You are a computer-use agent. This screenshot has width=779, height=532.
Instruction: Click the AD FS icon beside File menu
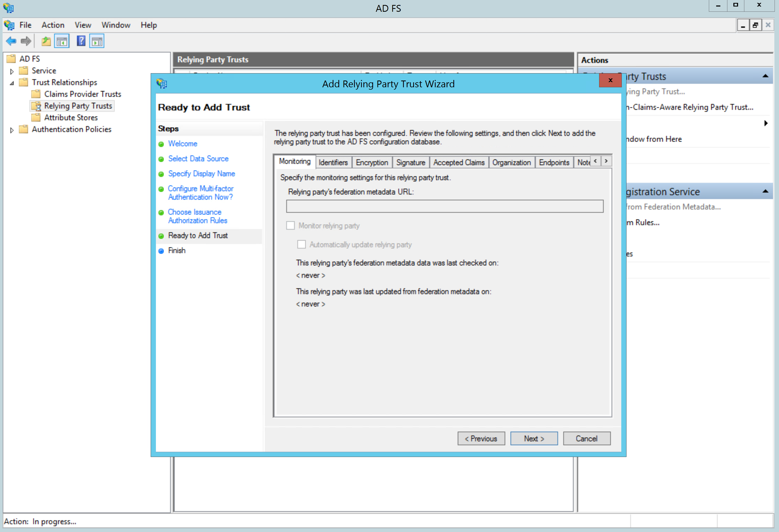[9, 25]
